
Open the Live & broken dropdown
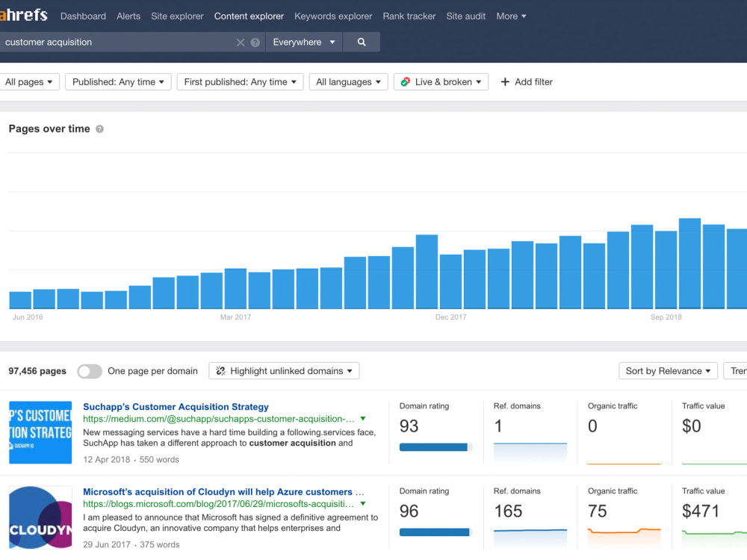point(441,82)
